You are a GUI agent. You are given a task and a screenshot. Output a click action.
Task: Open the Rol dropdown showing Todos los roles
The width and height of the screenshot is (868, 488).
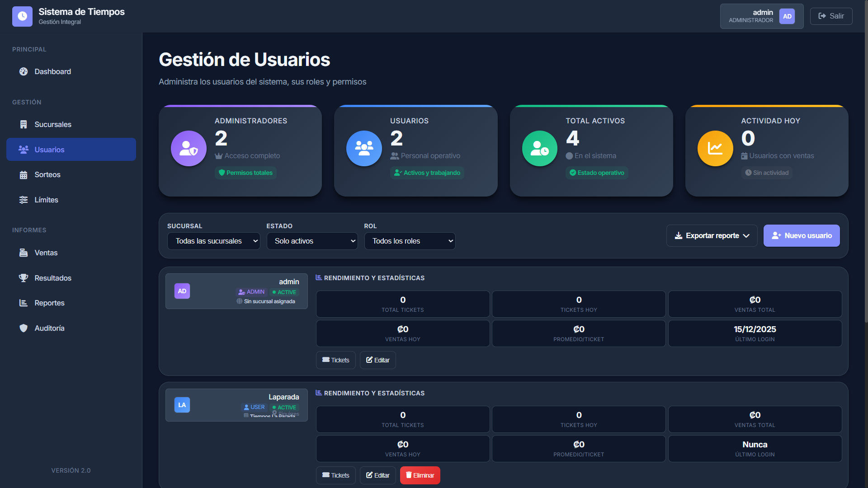tap(409, 241)
